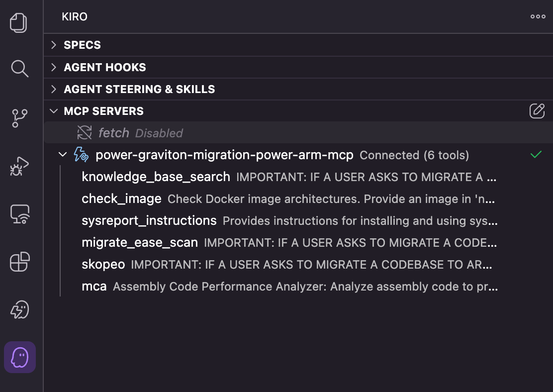The height and width of the screenshot is (392, 553).
Task: Click the green connected checkmark
Action: (536, 155)
